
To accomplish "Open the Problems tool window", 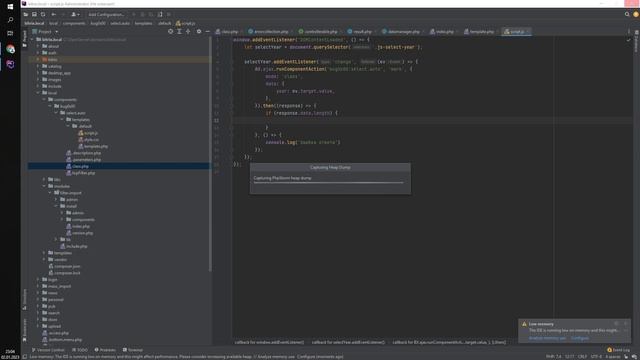I will click(x=105, y=350).
